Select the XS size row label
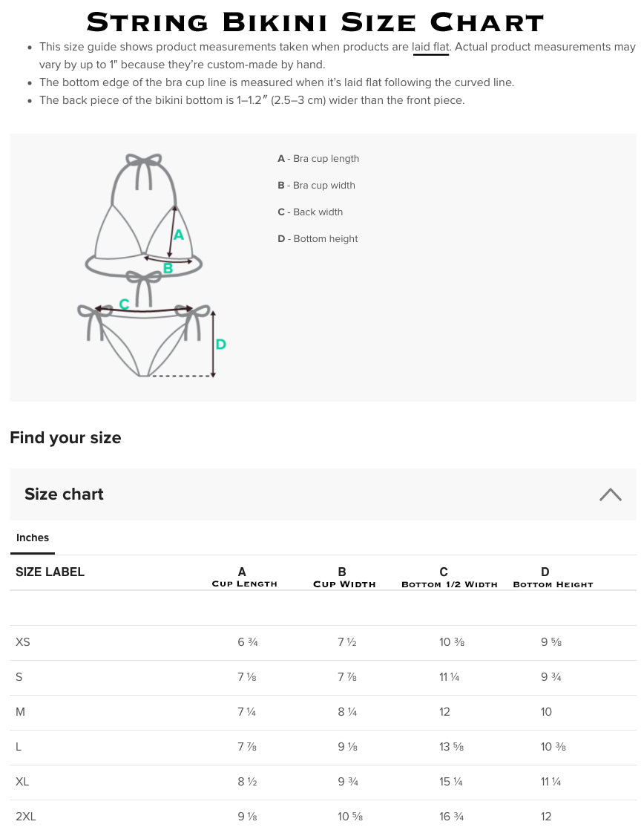This screenshot has width=644, height=833. click(x=23, y=642)
